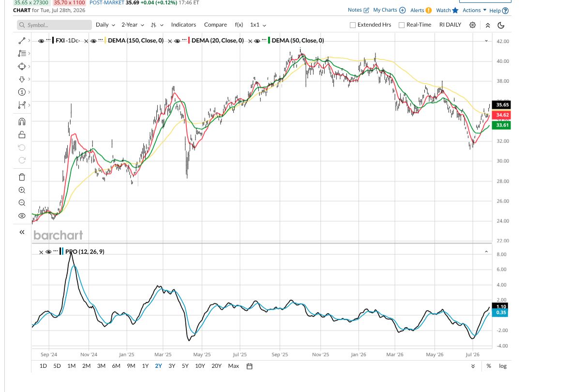Screen dimensions: 585x392
Task: Hide the PPO indicator via eye icon
Action: pyautogui.click(x=48, y=252)
